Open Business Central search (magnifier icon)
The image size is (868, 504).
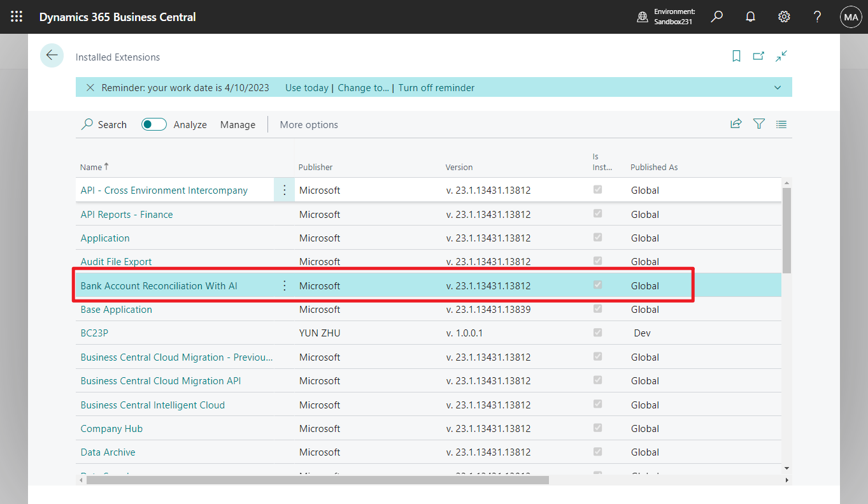716,17
